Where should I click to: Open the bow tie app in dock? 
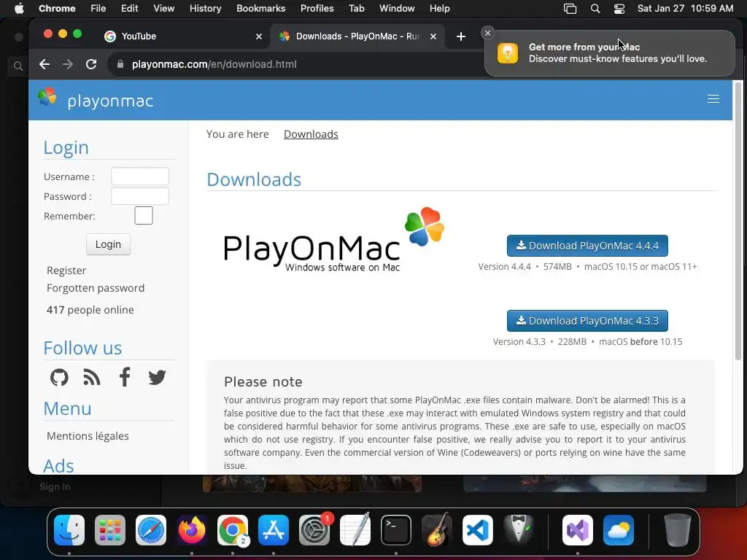tap(519, 530)
